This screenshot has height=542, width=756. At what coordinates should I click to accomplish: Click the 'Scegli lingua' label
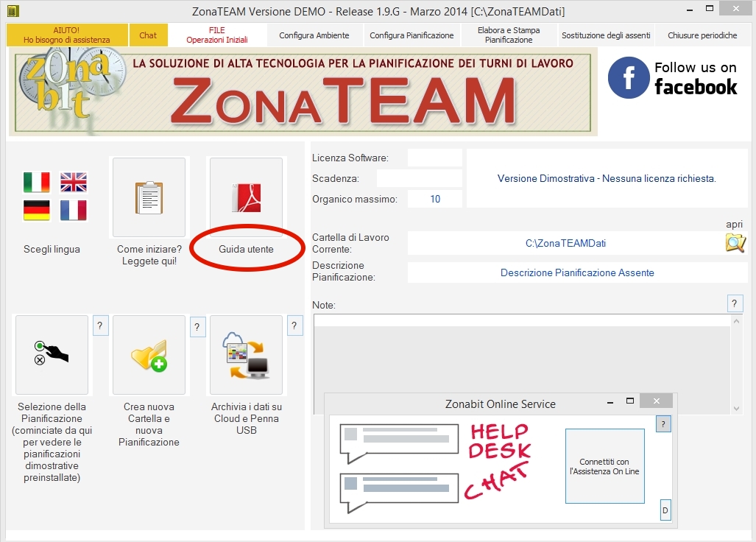[52, 250]
